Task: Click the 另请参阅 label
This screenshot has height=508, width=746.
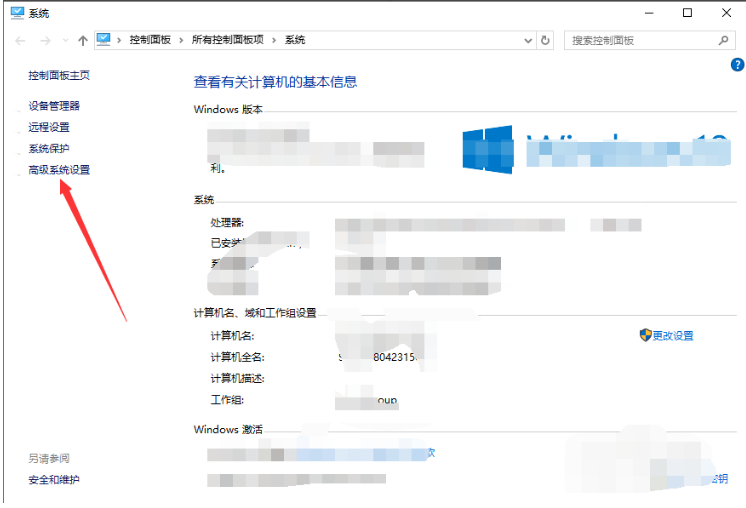Action: [49, 459]
